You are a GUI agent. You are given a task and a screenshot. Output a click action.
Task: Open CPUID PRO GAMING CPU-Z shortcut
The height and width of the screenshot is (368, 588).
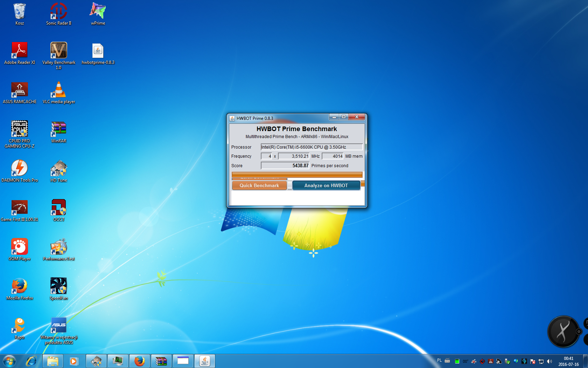click(20, 134)
